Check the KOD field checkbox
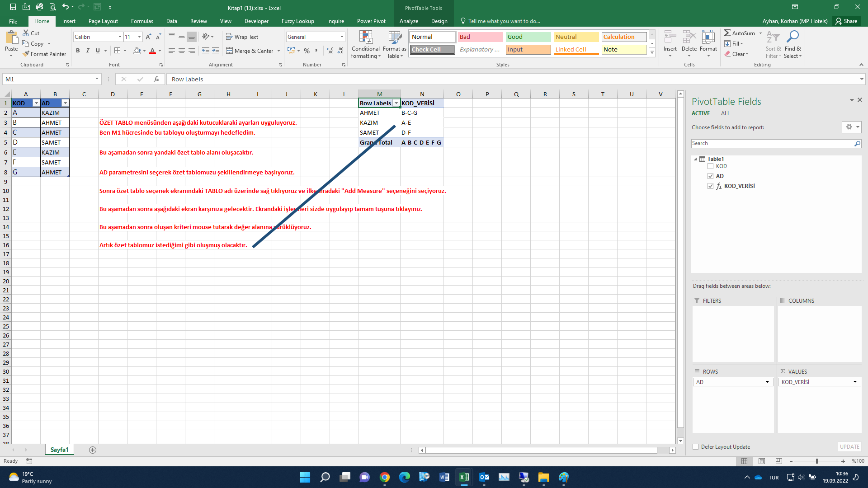Screen dimensions: 868x488 pos(710,166)
